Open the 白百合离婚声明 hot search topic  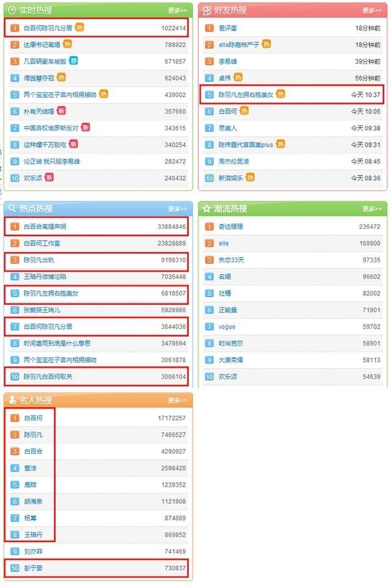pyautogui.click(x=45, y=227)
